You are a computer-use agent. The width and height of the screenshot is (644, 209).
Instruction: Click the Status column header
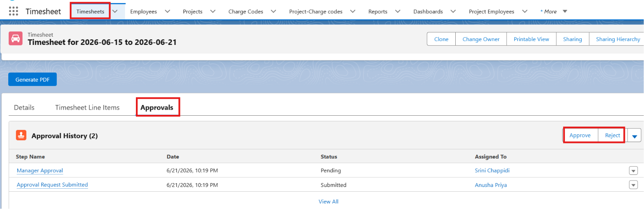[329, 157]
